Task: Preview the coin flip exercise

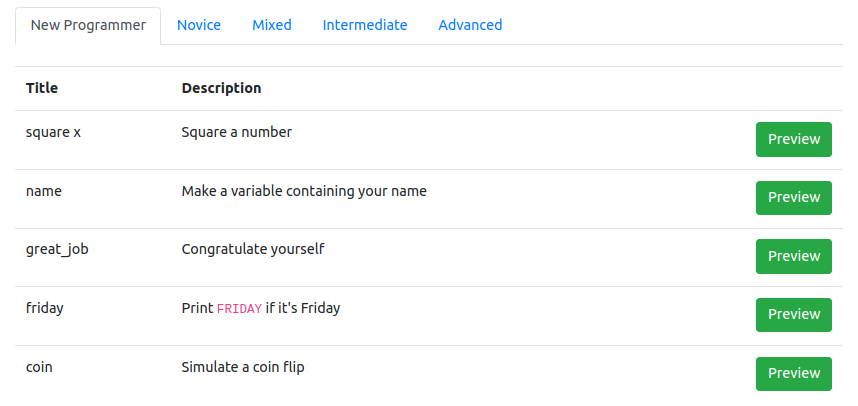Action: pos(793,373)
